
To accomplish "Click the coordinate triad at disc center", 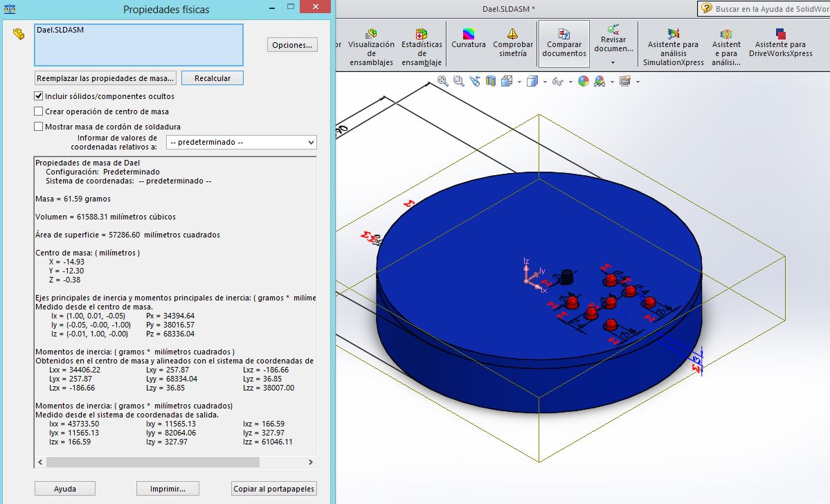I will (532, 276).
